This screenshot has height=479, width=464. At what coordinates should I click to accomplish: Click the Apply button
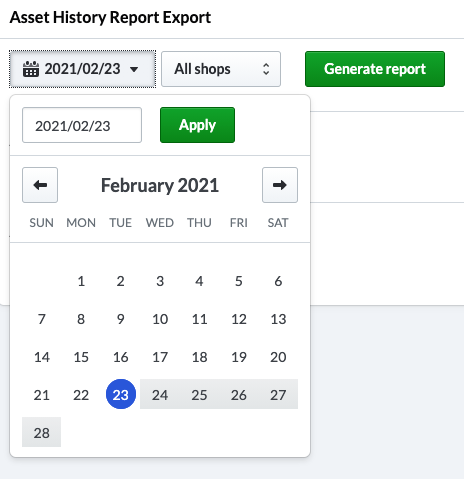[197, 125]
